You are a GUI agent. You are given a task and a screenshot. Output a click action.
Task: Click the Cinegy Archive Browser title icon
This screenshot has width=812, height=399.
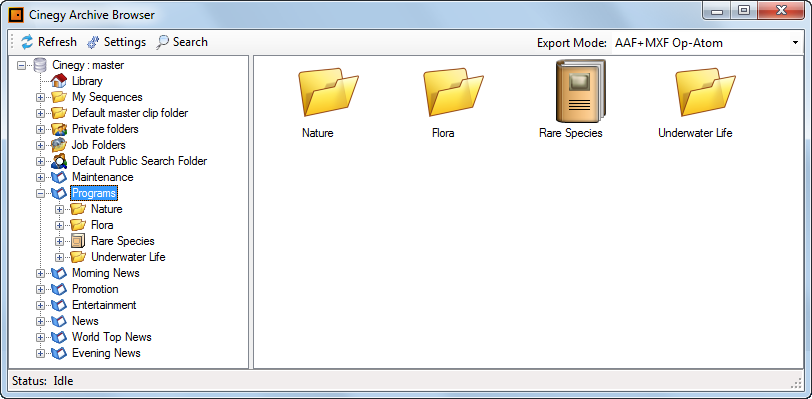[17, 15]
